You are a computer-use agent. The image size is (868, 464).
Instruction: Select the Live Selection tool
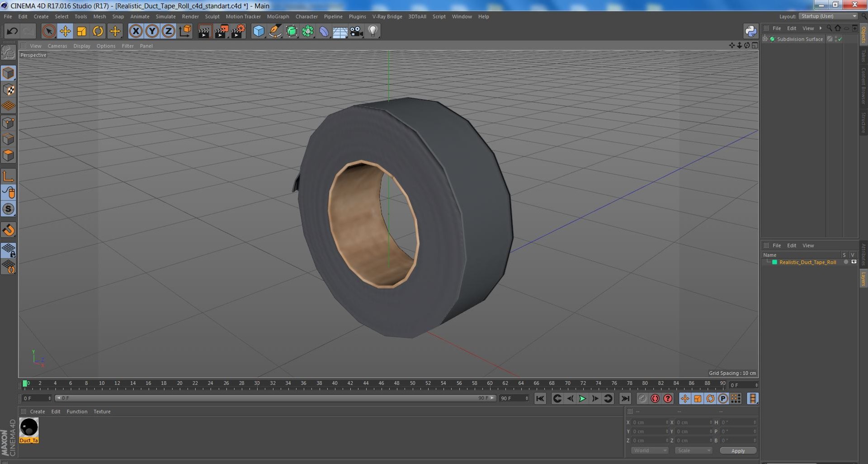[49, 31]
